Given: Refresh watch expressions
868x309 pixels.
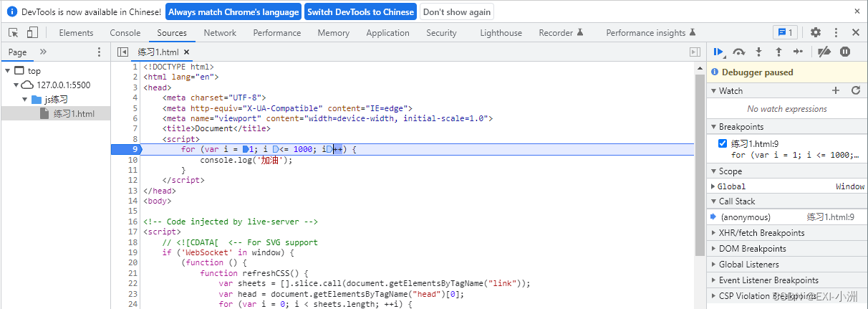Looking at the screenshot, I should (x=855, y=90).
